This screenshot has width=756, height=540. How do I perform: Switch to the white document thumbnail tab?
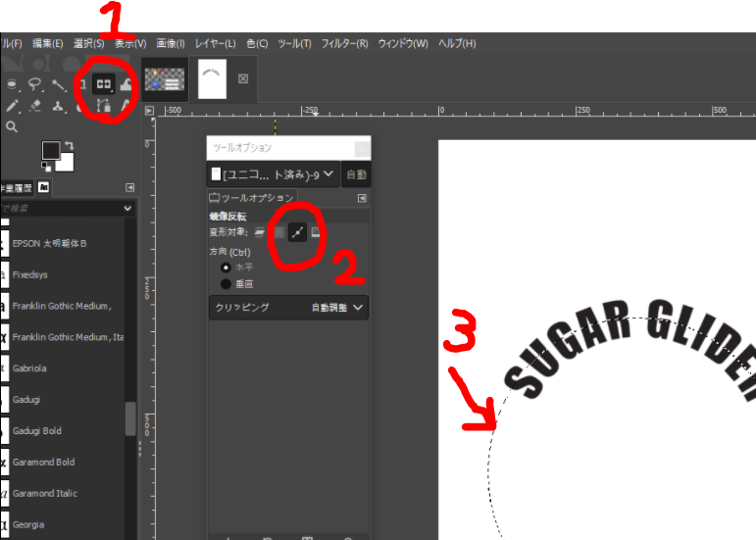point(213,78)
